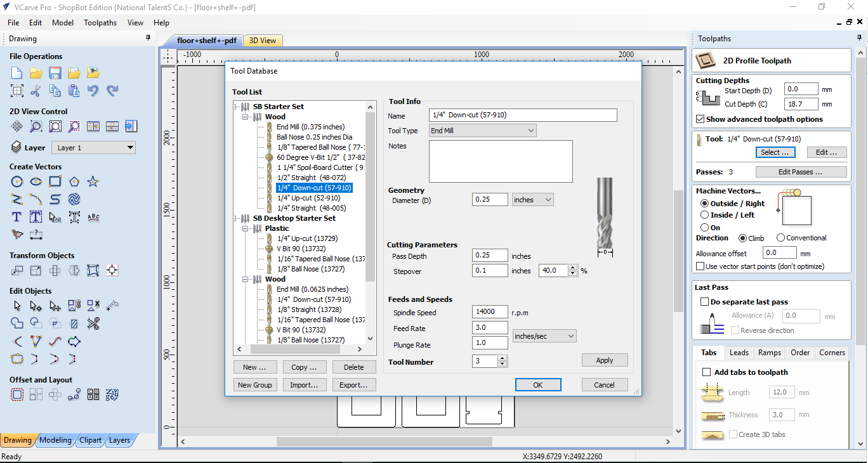Untick Show advanced toolpath options
868x463 pixels.
[x=700, y=119]
